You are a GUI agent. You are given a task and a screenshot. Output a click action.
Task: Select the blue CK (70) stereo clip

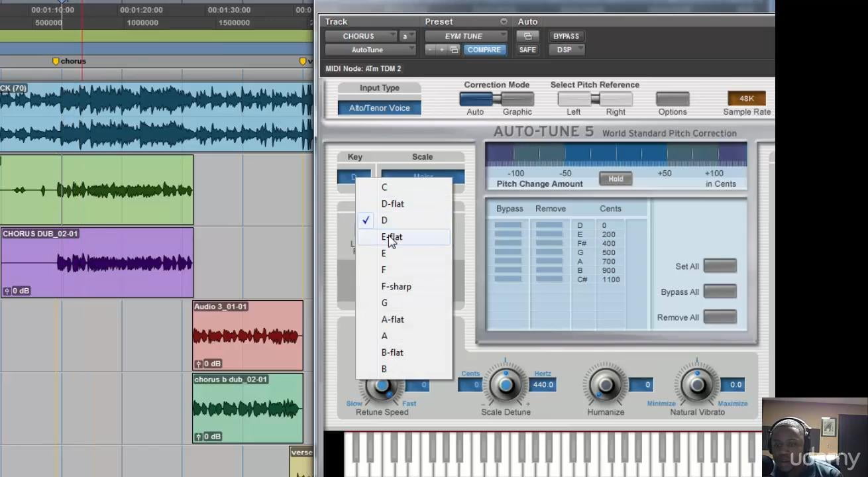(x=156, y=117)
